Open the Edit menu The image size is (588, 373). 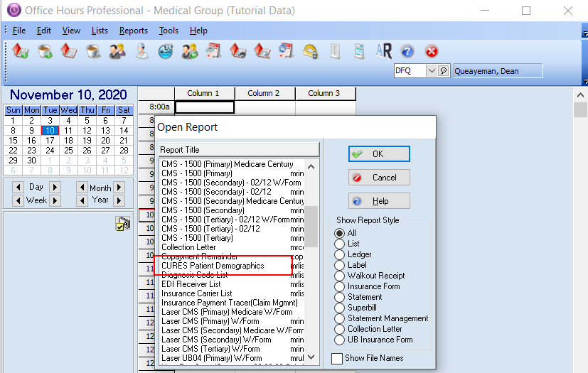pyautogui.click(x=44, y=31)
